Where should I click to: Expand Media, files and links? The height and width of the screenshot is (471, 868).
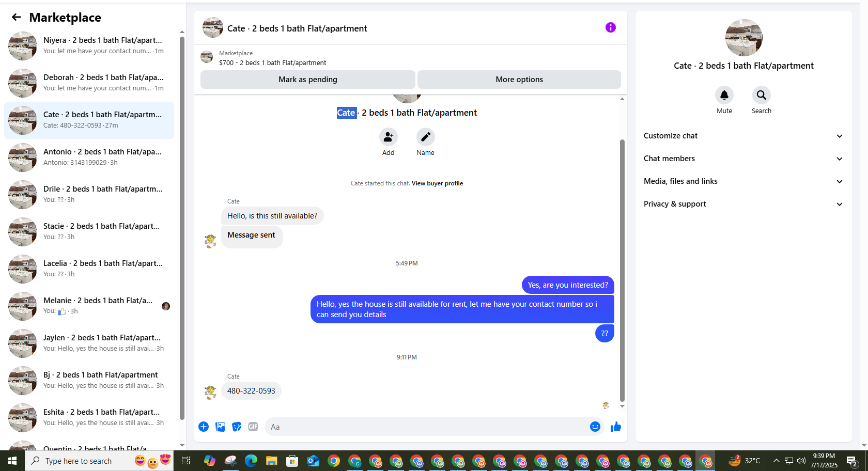click(743, 181)
